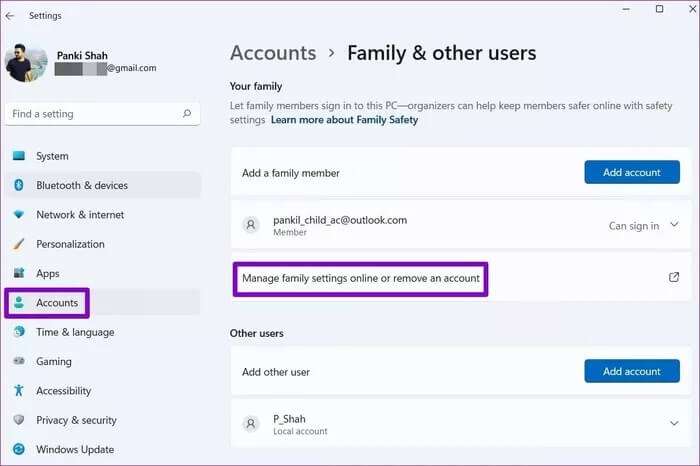
Task: Open Time & language settings
Action: pos(103,332)
